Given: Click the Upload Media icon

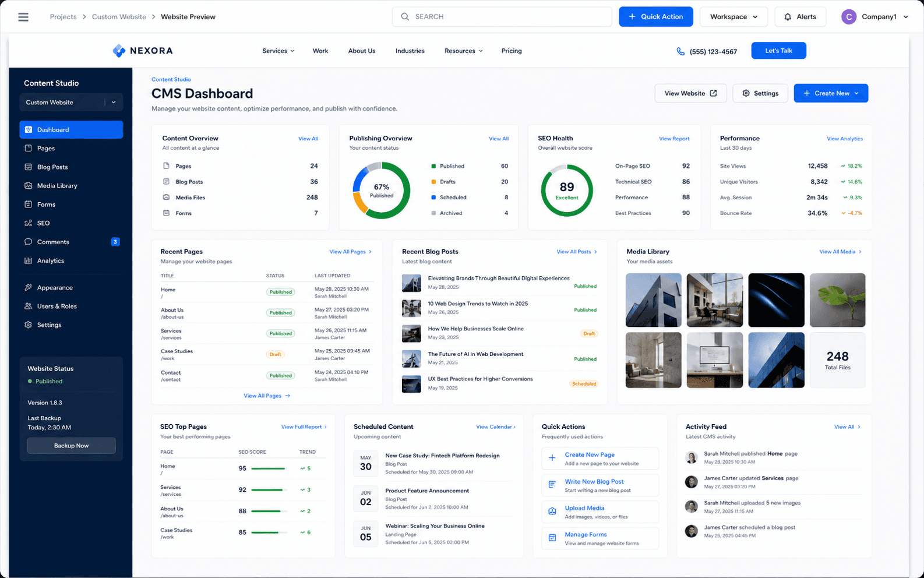Looking at the screenshot, I should [x=552, y=511].
